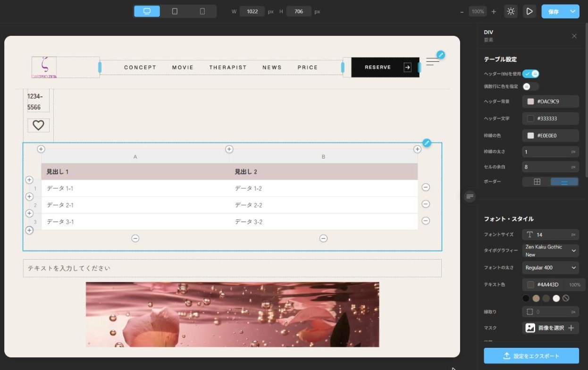Enable the 偶数行に色を指定 switch
This screenshot has height=370, width=588.
click(x=530, y=86)
